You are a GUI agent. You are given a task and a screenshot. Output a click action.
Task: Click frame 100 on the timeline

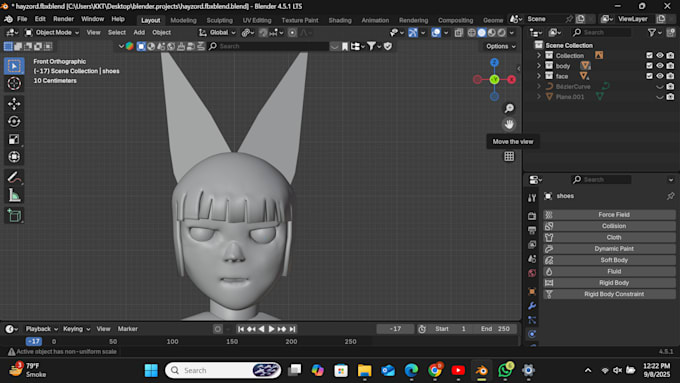173,341
